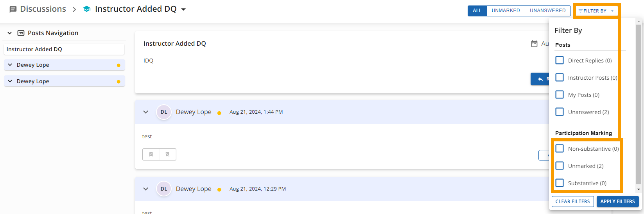Viewport: 644px width, 214px height.
Task: Click the DL avatar on the 1:44 PM post
Action: point(164,112)
